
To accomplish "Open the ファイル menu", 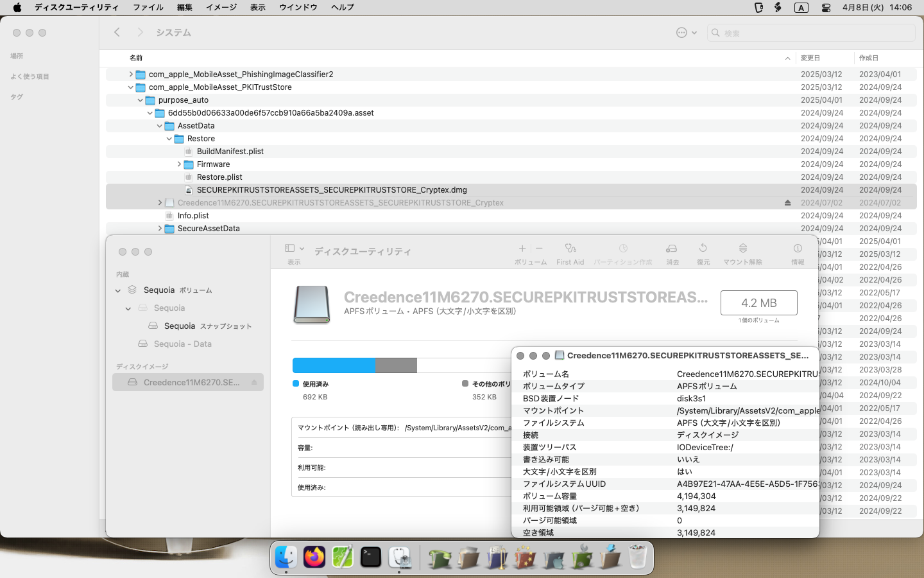I will pyautogui.click(x=148, y=7).
